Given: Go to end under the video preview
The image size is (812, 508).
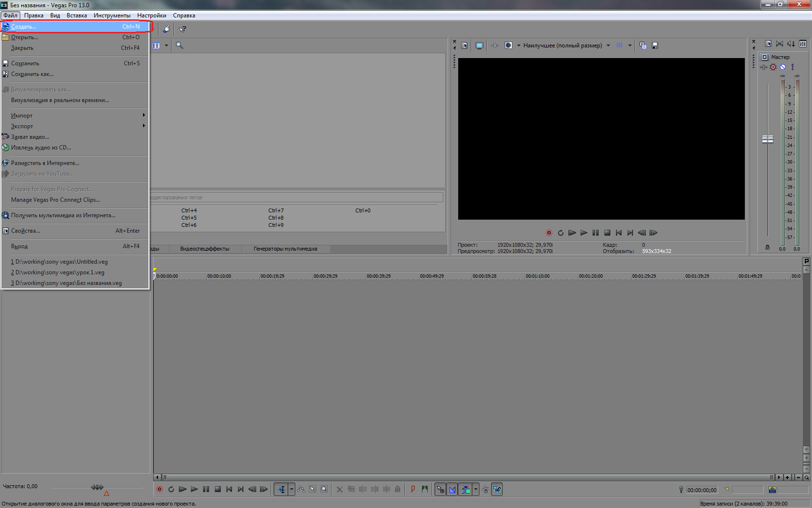Looking at the screenshot, I should (630, 233).
